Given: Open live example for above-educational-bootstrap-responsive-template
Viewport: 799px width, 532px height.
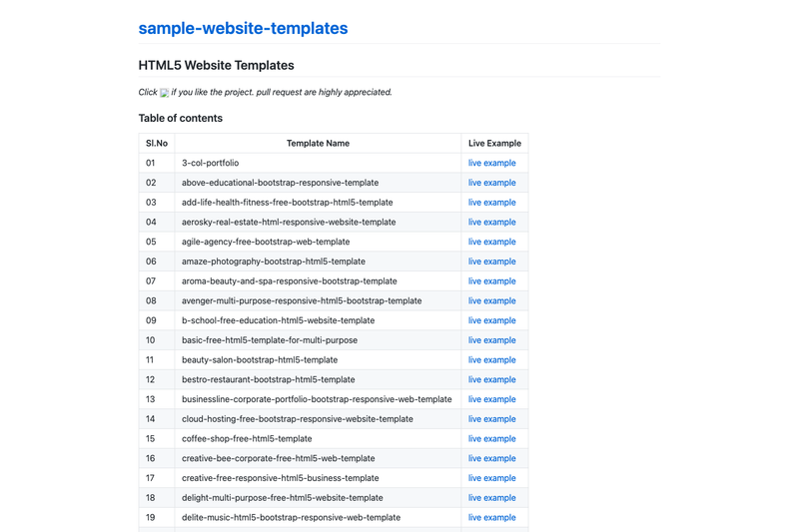Looking at the screenshot, I should [x=491, y=183].
